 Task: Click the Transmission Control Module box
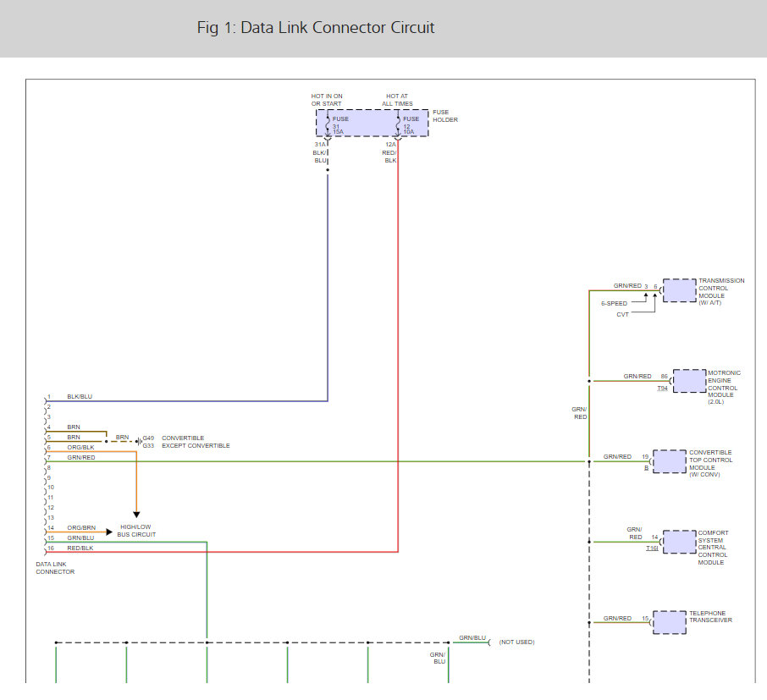(x=679, y=290)
